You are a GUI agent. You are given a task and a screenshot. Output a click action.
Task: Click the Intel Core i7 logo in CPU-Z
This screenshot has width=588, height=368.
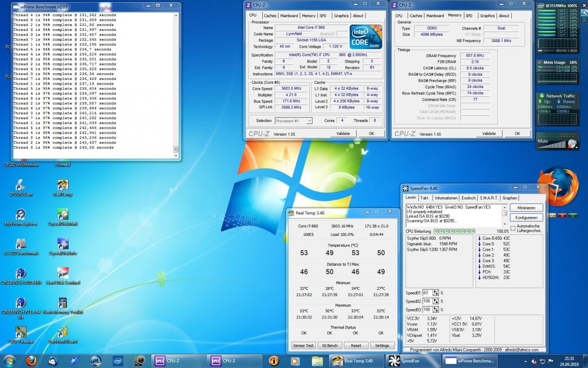[x=366, y=37]
